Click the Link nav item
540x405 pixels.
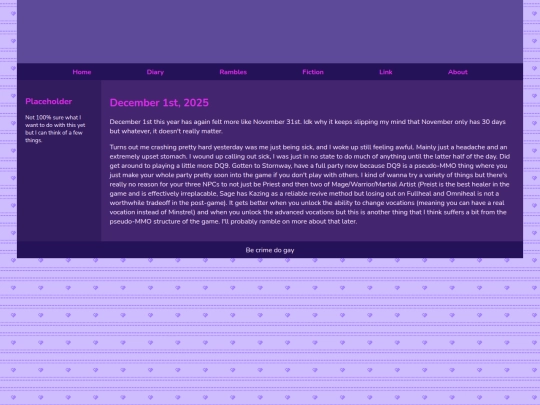[x=386, y=72]
